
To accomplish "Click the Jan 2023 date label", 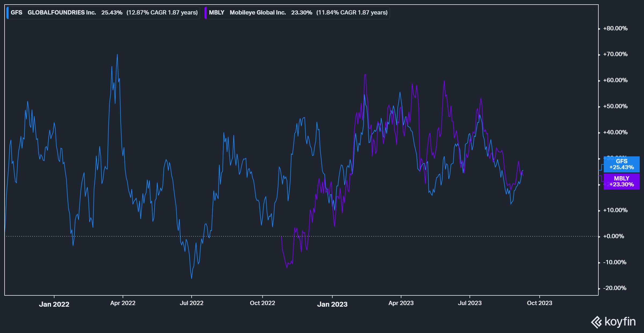I will tap(332, 304).
